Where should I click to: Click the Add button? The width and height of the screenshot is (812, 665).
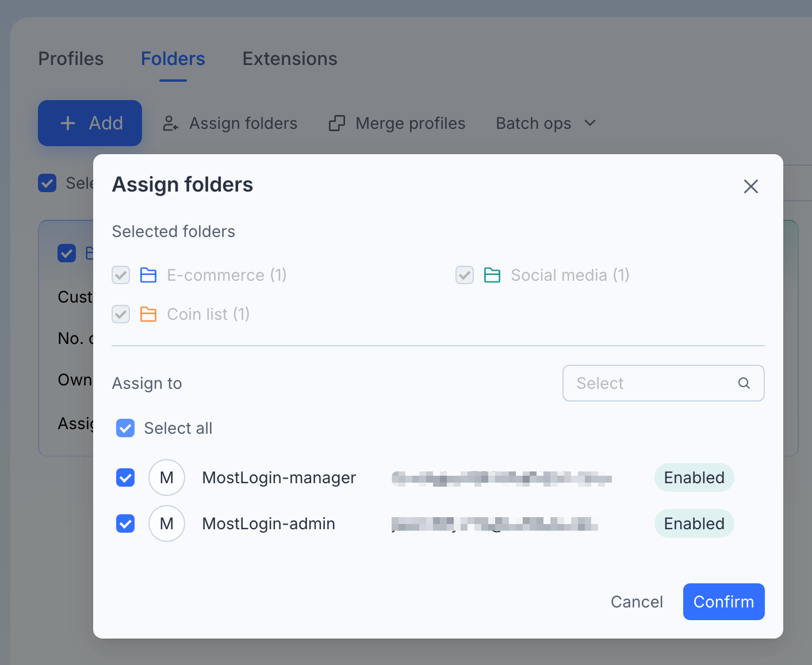[x=90, y=123]
